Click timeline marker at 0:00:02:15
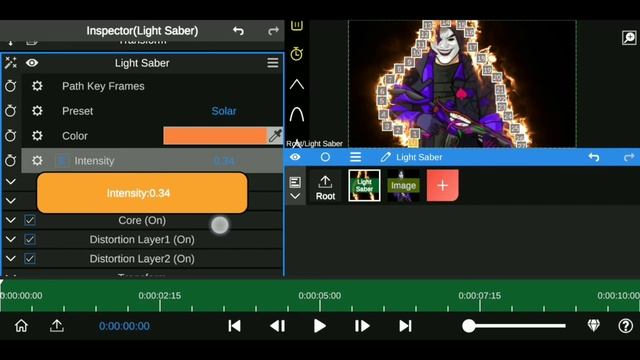The width and height of the screenshot is (640, 360). [x=160, y=296]
